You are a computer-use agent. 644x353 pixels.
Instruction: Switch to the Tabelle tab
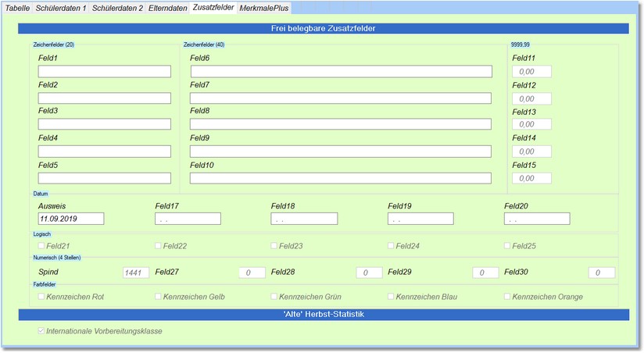[x=17, y=7]
